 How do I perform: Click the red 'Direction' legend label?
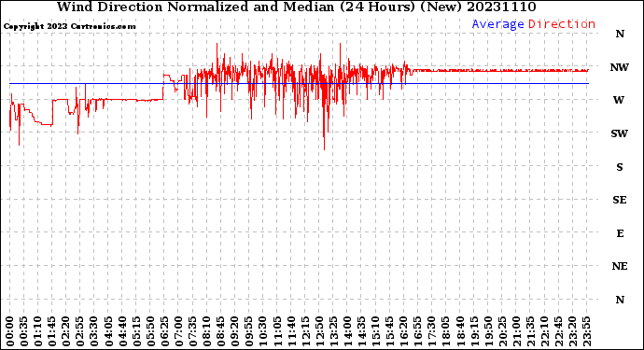click(562, 24)
